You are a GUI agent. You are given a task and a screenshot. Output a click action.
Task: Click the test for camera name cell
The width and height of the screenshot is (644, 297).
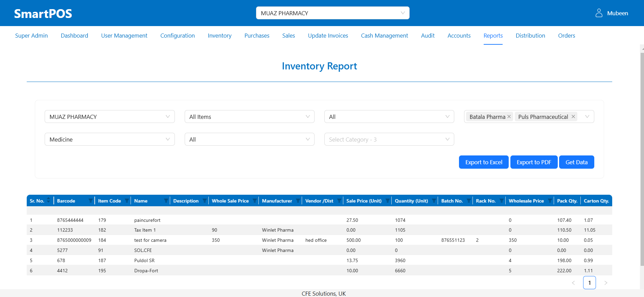pyautogui.click(x=150, y=240)
